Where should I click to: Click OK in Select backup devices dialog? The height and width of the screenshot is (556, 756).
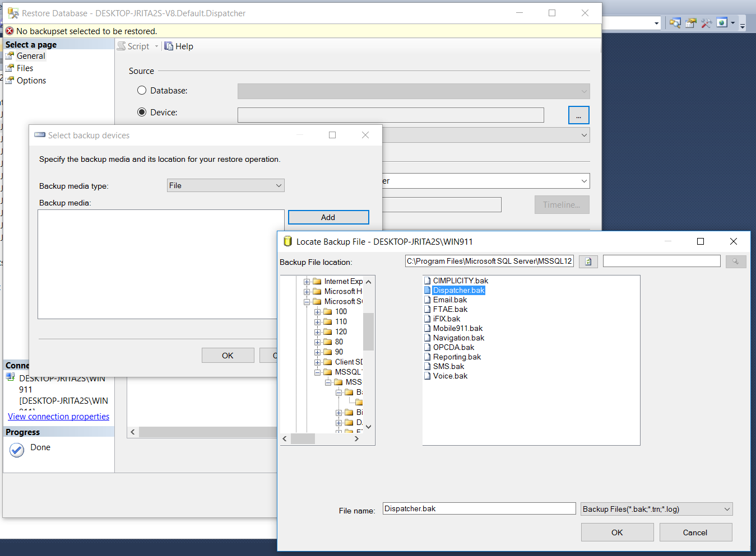[228, 356]
